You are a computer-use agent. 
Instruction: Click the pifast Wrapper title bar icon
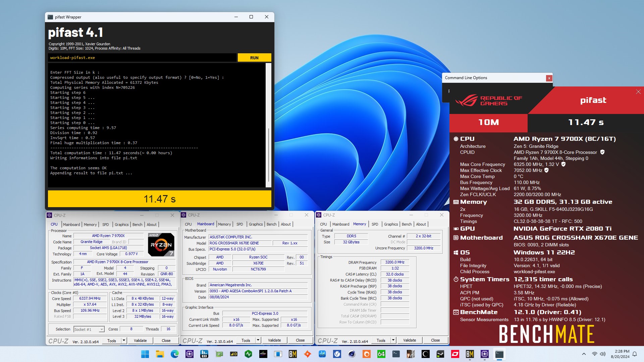[x=50, y=17]
